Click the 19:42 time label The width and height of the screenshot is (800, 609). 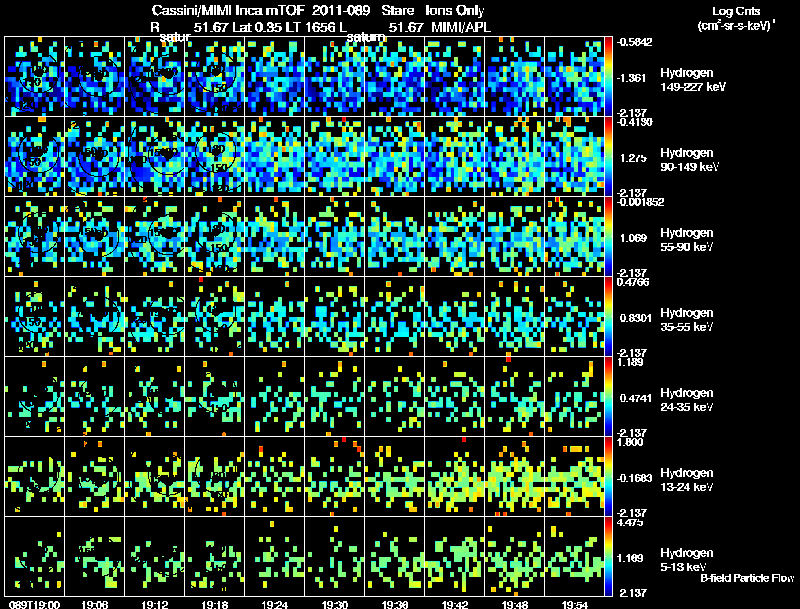455,605
